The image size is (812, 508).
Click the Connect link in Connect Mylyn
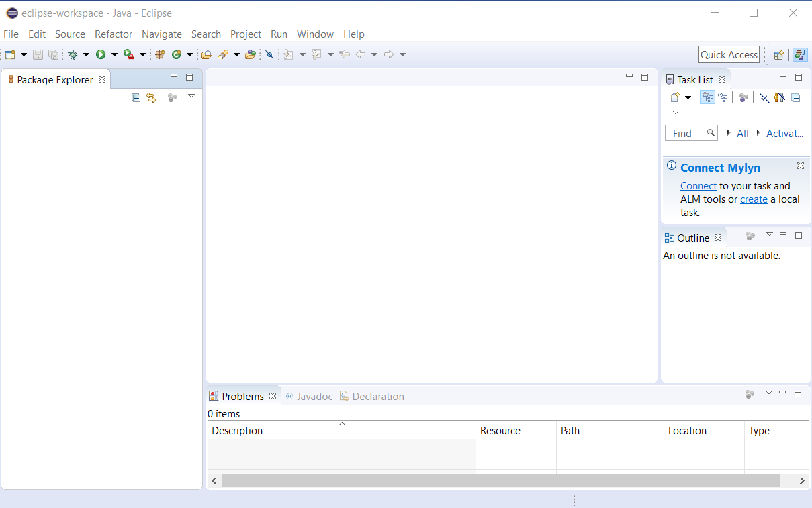(698, 185)
